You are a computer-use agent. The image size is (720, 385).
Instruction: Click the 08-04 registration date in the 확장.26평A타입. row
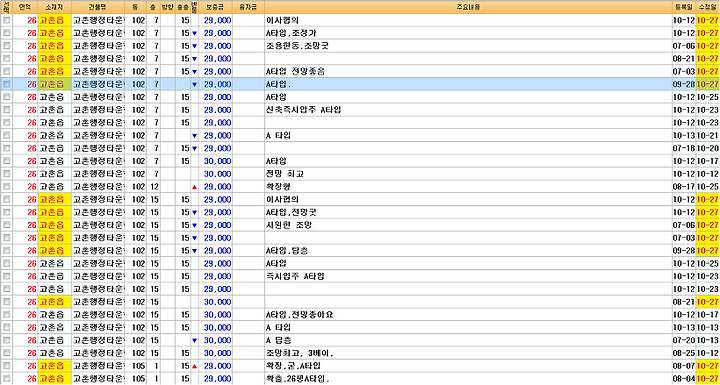click(684, 379)
